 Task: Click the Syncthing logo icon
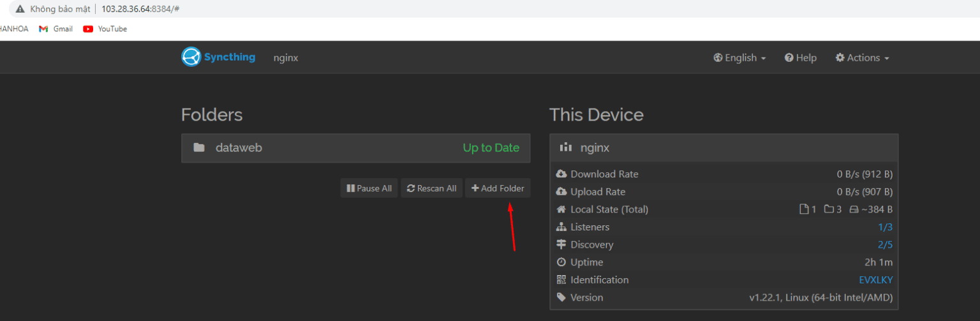click(x=191, y=57)
